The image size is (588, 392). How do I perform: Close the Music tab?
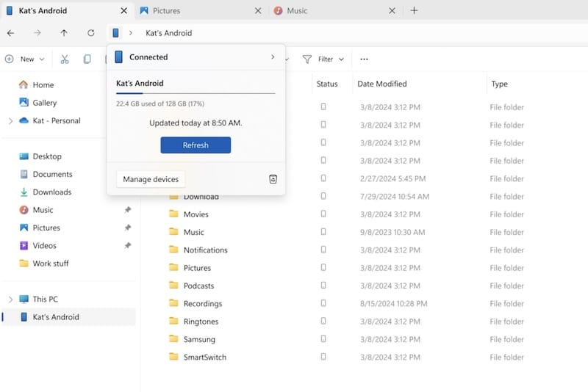pyautogui.click(x=392, y=11)
